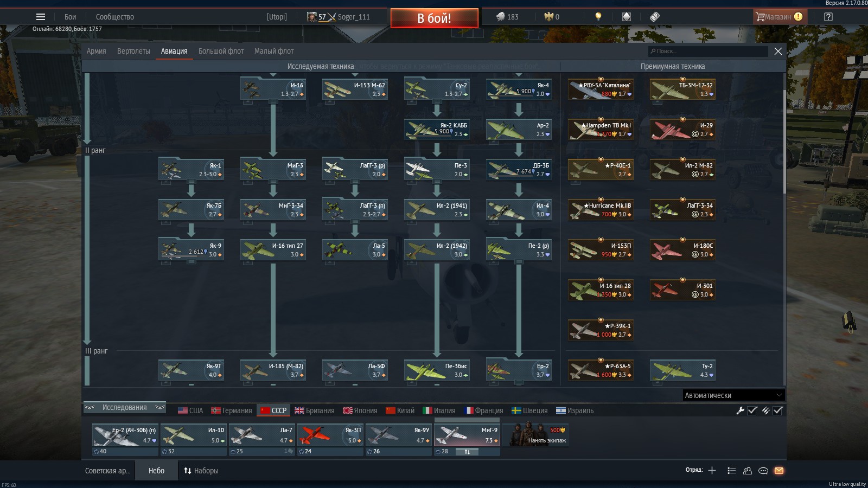
Task: Select the Израиль nation tab
Action: pos(575,410)
